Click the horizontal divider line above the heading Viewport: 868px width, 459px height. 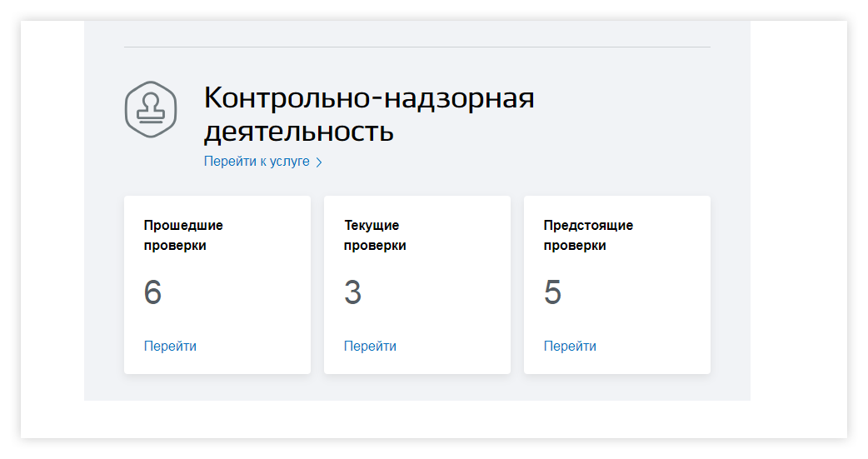coord(417,47)
